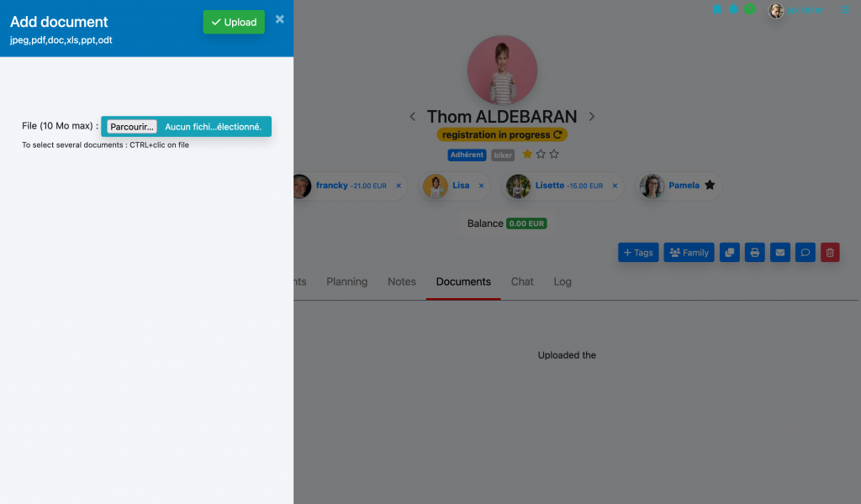Click the print icon button
This screenshot has width=861, height=504.
coord(754,253)
